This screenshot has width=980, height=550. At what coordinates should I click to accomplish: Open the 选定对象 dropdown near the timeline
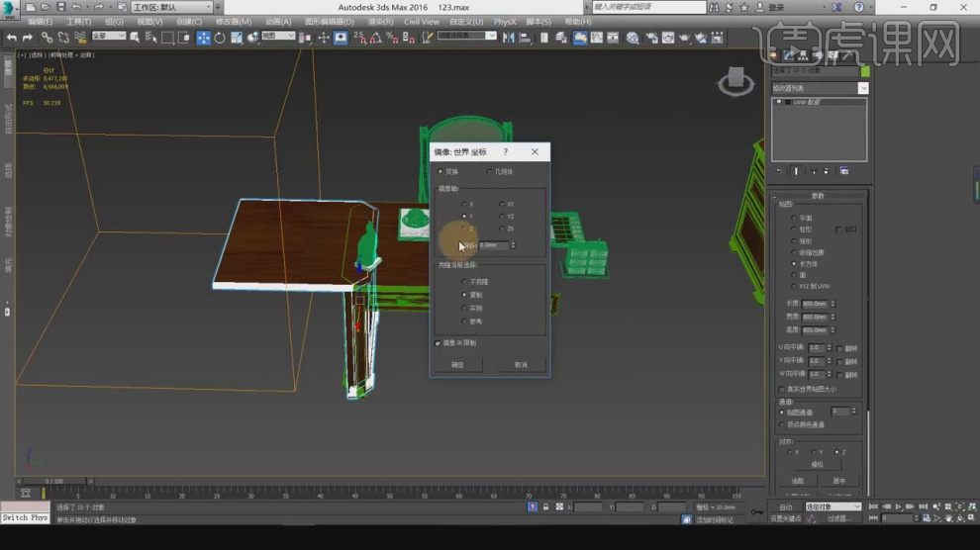(833, 506)
